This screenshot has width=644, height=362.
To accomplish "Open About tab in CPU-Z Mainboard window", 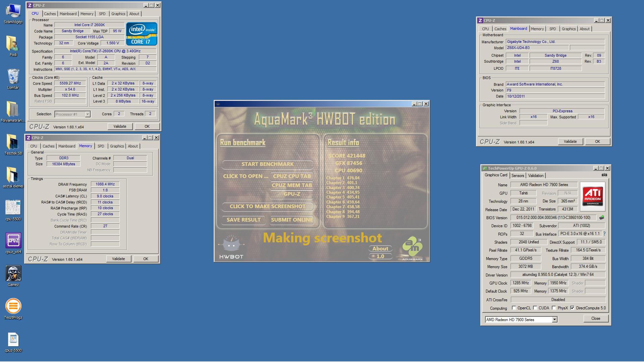I will pyautogui.click(x=585, y=29).
